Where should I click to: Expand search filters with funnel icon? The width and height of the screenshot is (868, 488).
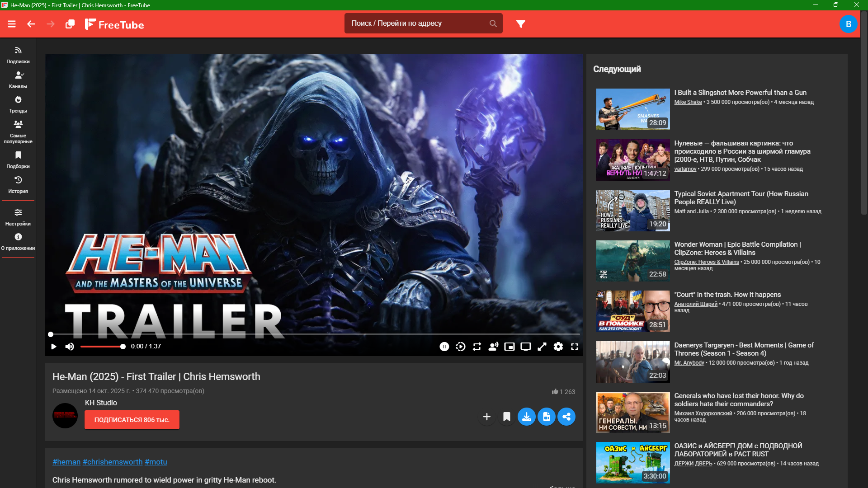pos(521,24)
